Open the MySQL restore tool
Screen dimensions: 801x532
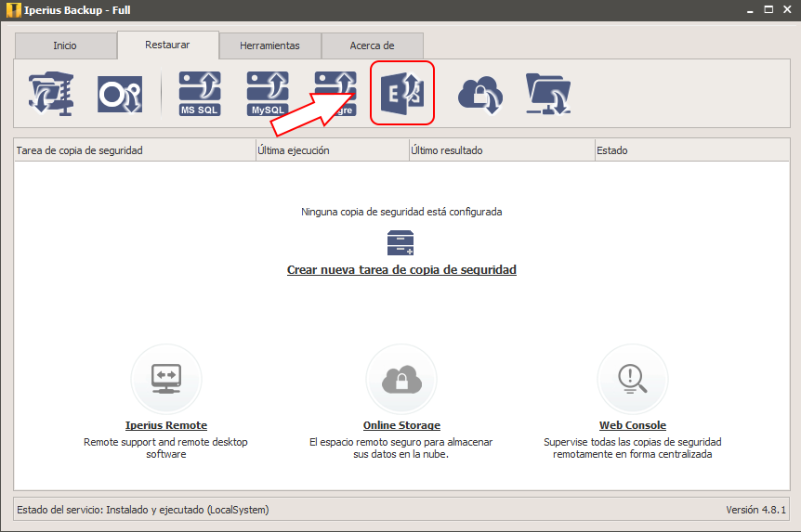click(268, 94)
